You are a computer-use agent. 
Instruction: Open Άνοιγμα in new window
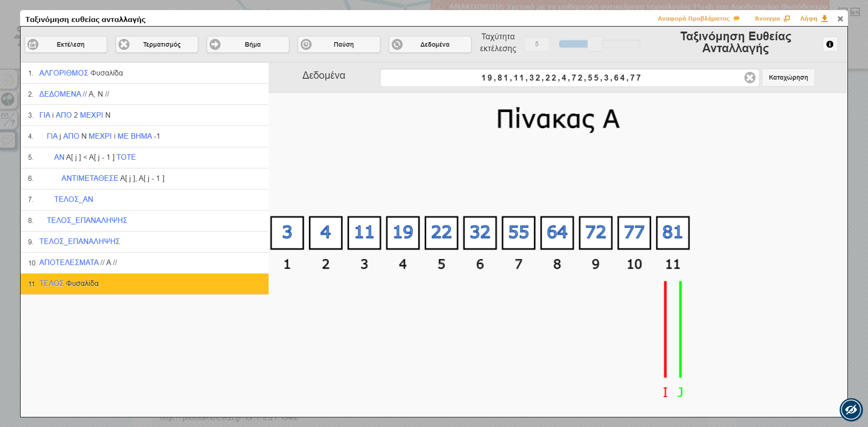coord(772,19)
